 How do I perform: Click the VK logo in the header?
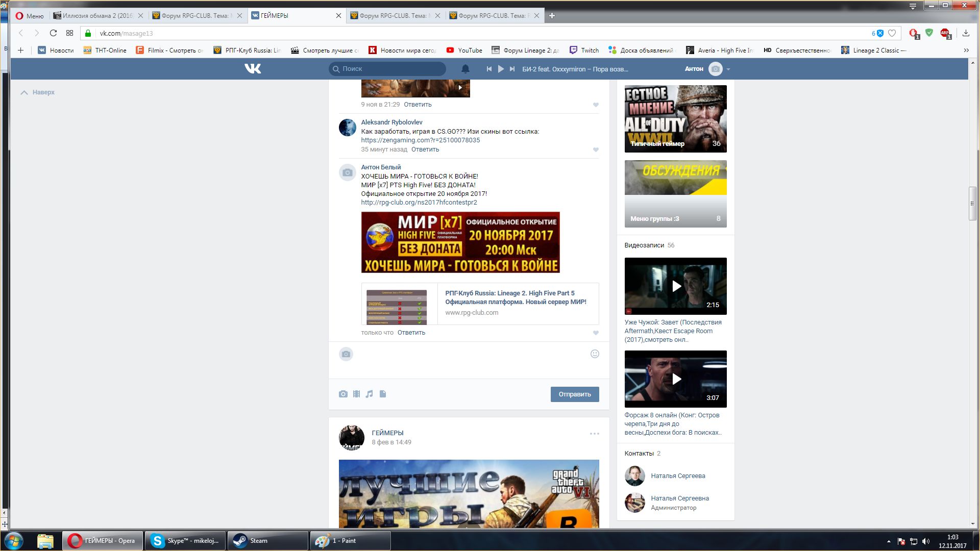[x=253, y=69]
